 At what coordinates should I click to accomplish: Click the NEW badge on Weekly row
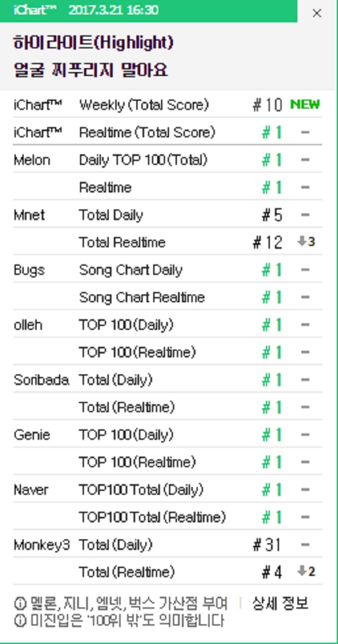point(305,104)
